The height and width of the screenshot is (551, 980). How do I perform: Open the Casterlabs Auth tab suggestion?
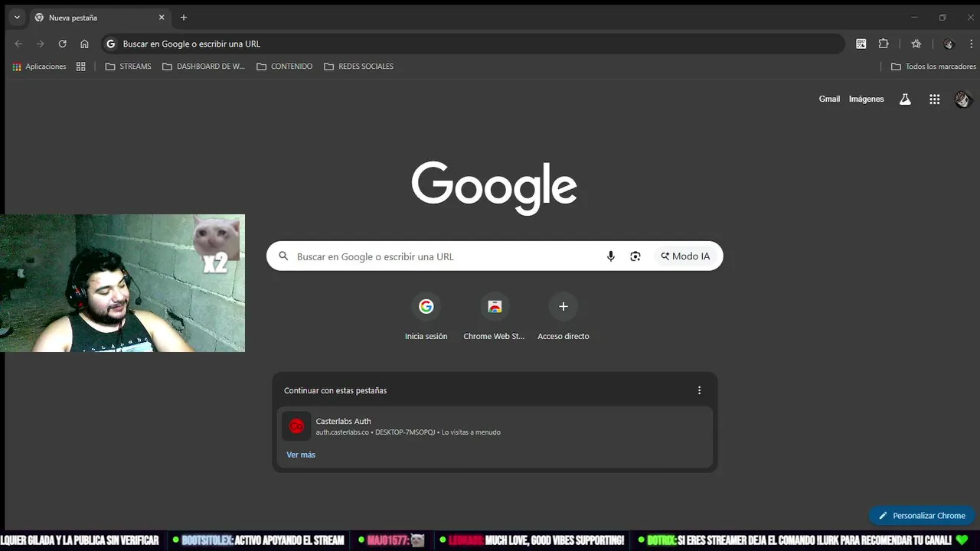(x=495, y=426)
